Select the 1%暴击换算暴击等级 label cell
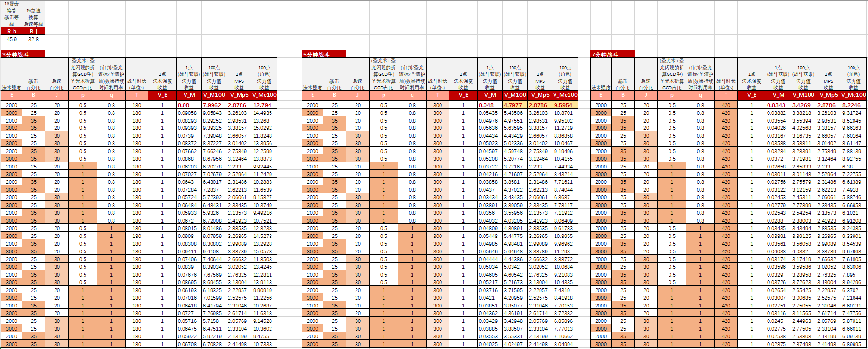 point(12,14)
